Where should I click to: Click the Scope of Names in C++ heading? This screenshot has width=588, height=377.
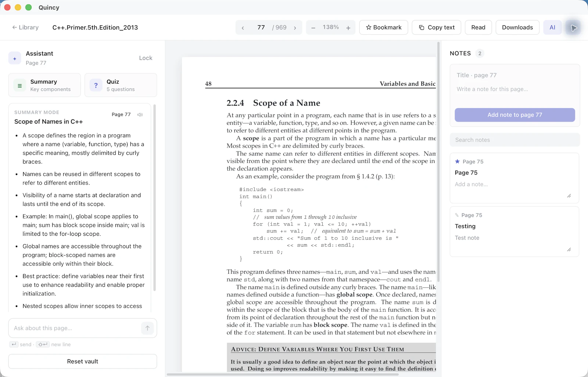[x=49, y=122]
